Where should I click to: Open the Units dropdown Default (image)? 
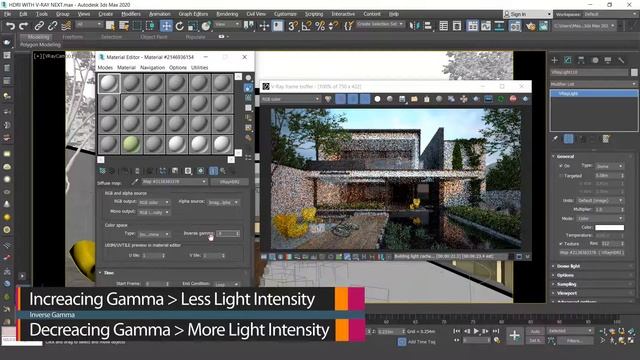[x=600, y=200]
